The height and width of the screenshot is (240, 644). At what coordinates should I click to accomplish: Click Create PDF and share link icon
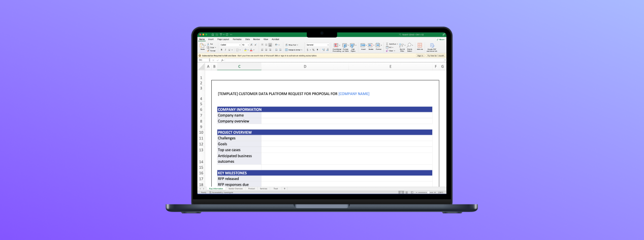tap(432, 46)
